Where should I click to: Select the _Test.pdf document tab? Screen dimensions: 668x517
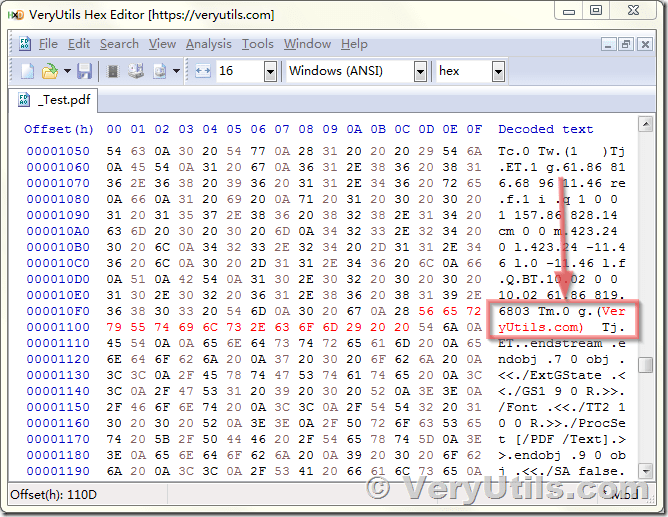coord(54,100)
